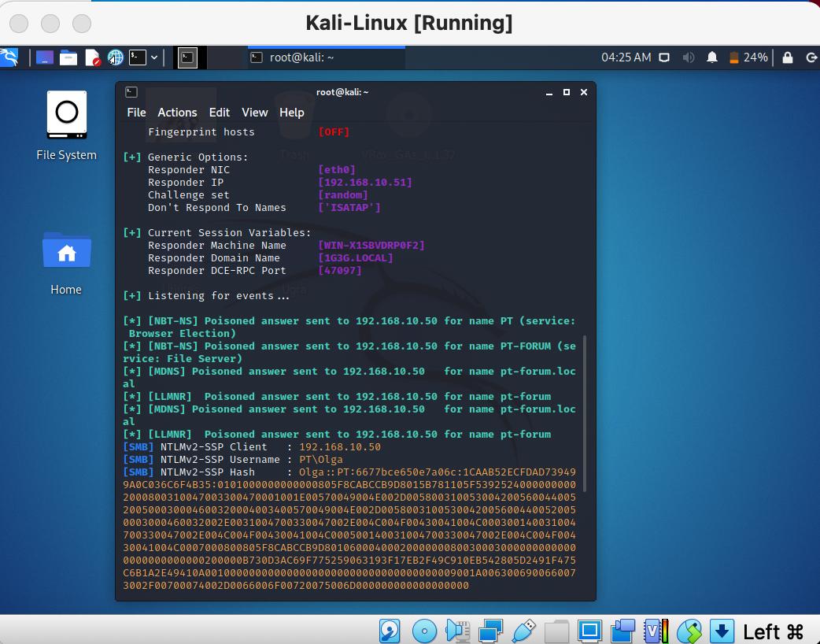Click the Responder IP value [192.168.10.51]

365,182
